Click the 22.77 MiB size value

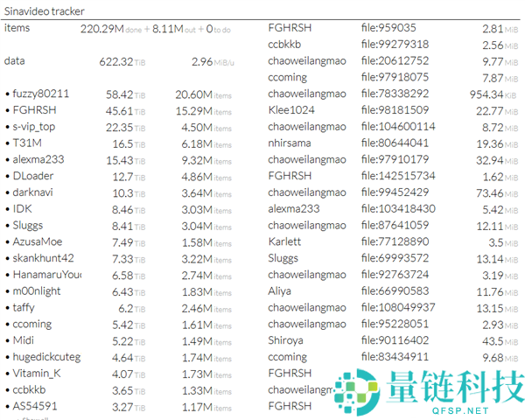click(x=497, y=111)
